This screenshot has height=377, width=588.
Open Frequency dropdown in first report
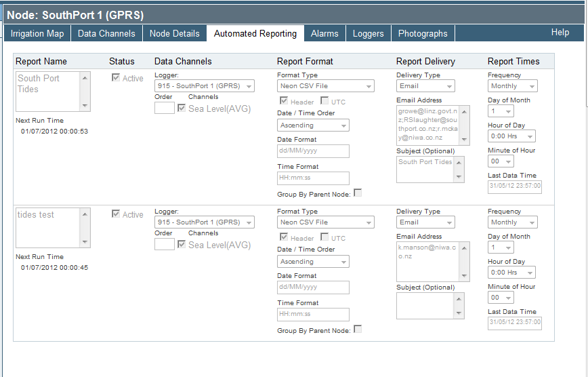click(512, 86)
